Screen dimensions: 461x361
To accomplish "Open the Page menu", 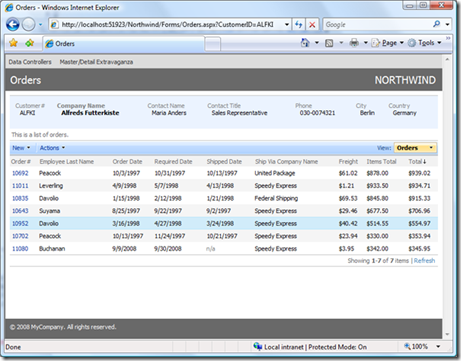I will 388,43.
